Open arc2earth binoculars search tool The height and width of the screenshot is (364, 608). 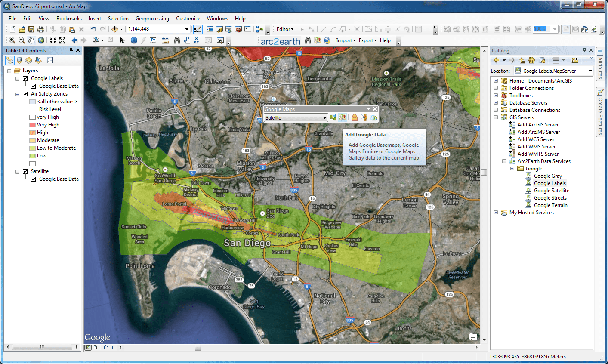(x=308, y=40)
